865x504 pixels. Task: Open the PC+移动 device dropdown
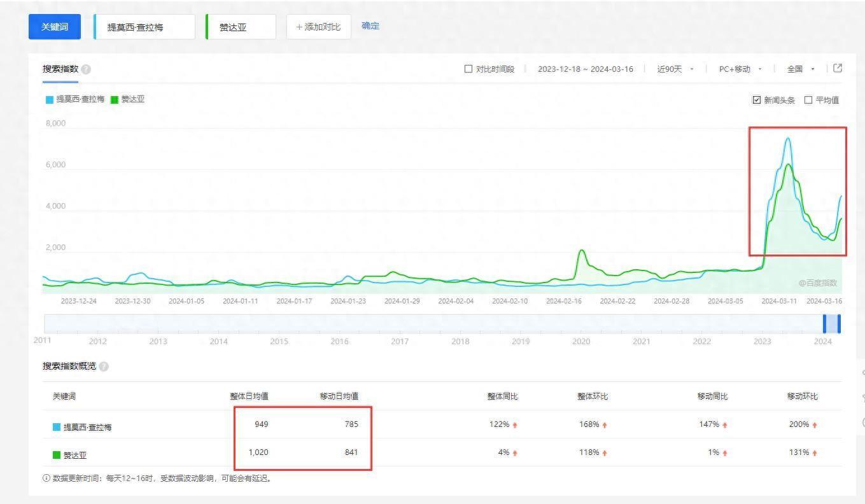coord(740,69)
